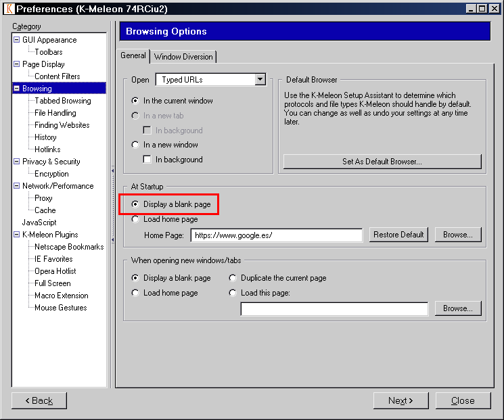
Task: Select Finding Websites category
Action: click(x=62, y=125)
